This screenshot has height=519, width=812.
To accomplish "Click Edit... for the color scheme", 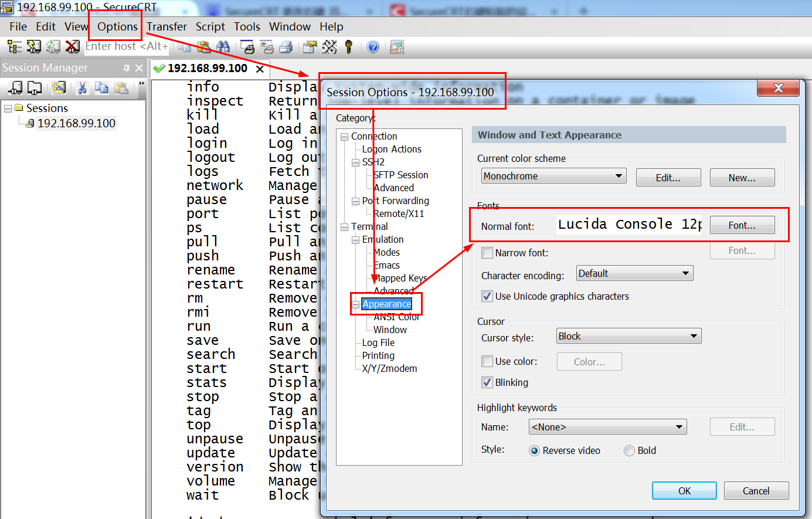I will (668, 178).
